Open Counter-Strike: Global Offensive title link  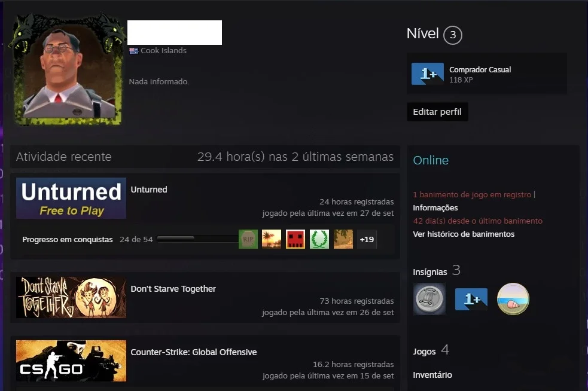tap(194, 352)
